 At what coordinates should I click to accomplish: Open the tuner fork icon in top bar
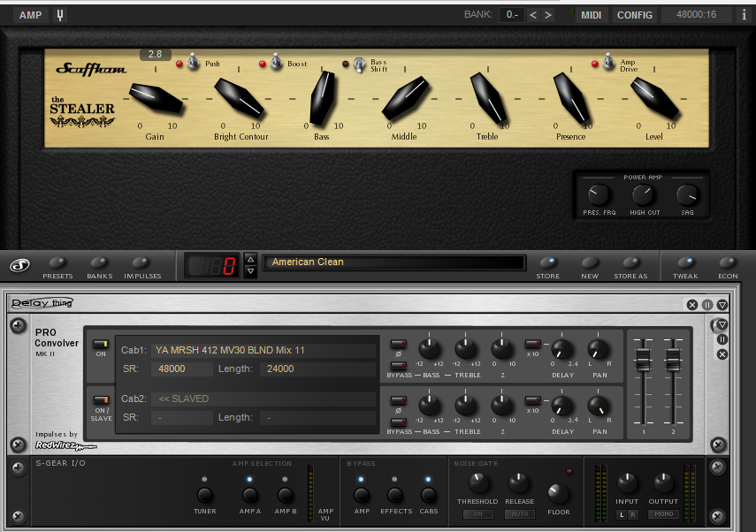pos(60,15)
